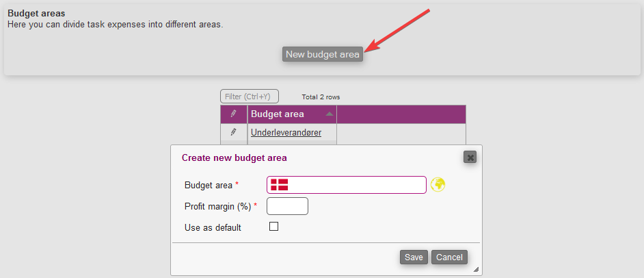The height and width of the screenshot is (278, 644).
Task: Click the New budget area button
Action: click(x=323, y=54)
